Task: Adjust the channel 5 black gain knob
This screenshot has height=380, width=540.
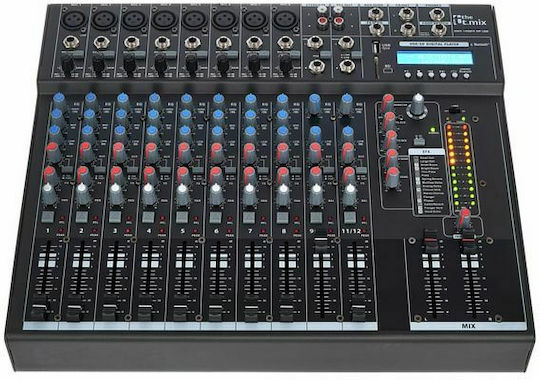Action: click(192, 64)
